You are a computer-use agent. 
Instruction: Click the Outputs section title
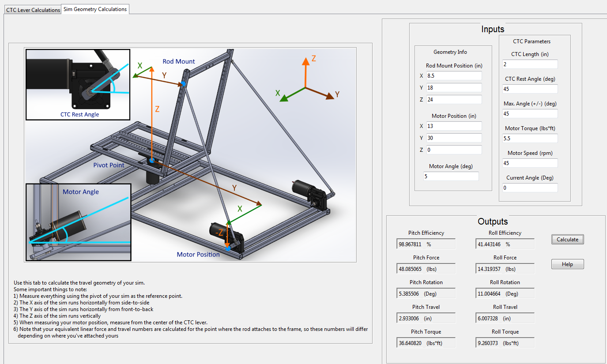(x=493, y=221)
